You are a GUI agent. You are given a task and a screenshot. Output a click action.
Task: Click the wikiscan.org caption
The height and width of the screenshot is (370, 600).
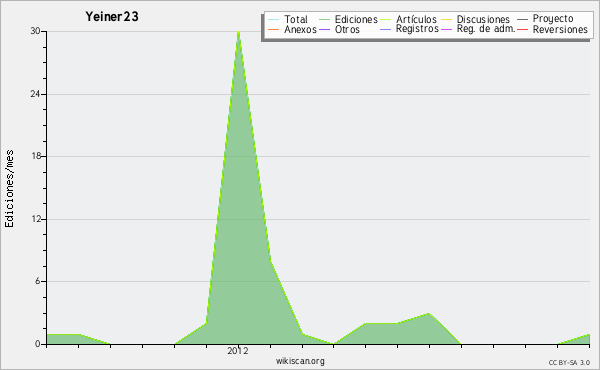300,361
